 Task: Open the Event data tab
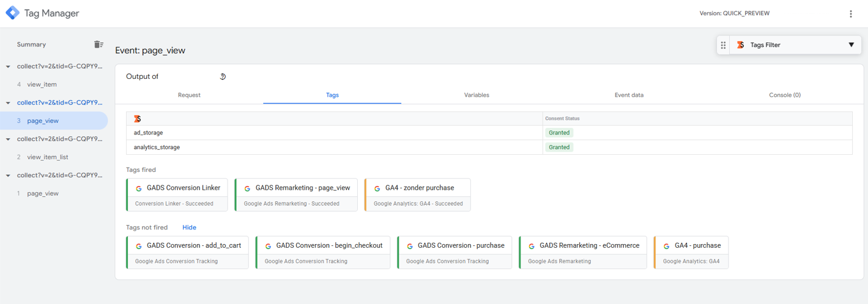coord(629,95)
